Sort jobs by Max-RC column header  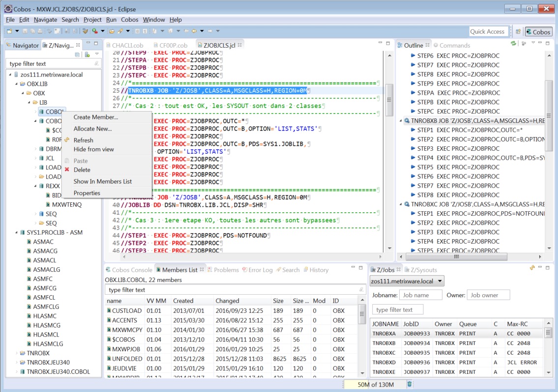(x=525, y=324)
